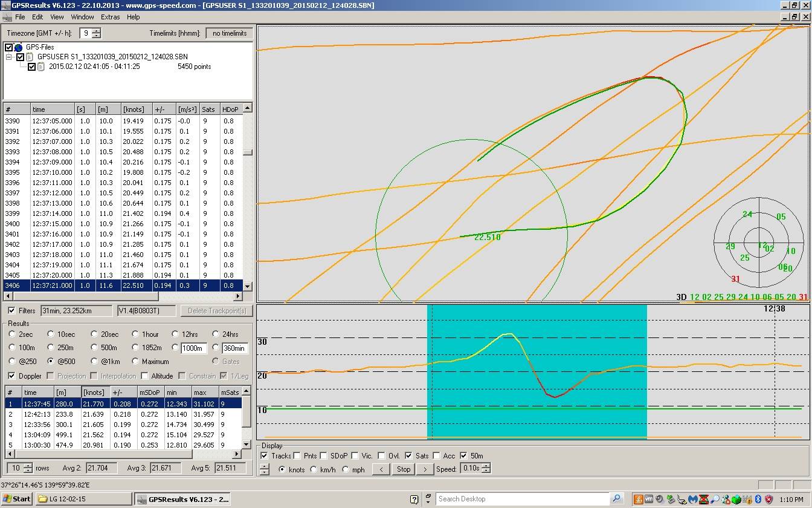
Task: Click the taskbar help question mark icon
Action: coord(414,500)
